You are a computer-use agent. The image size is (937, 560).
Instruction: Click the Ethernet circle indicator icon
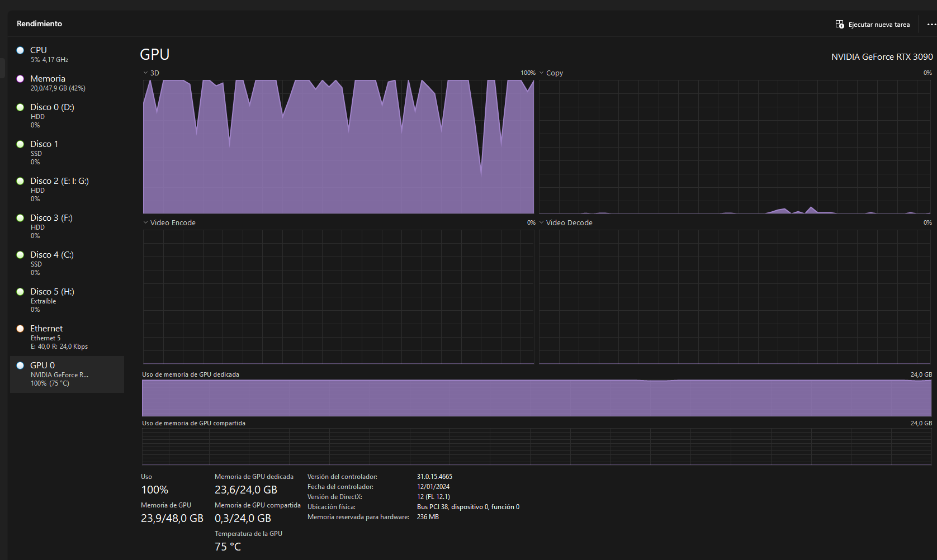[x=20, y=329]
